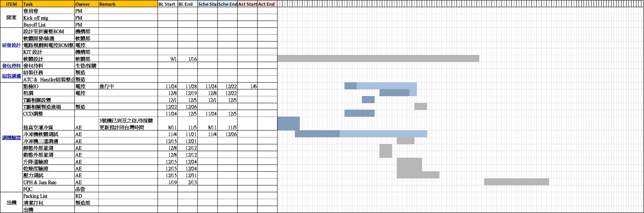Select the rightmost gray Gantt bar

[x=516, y=182]
